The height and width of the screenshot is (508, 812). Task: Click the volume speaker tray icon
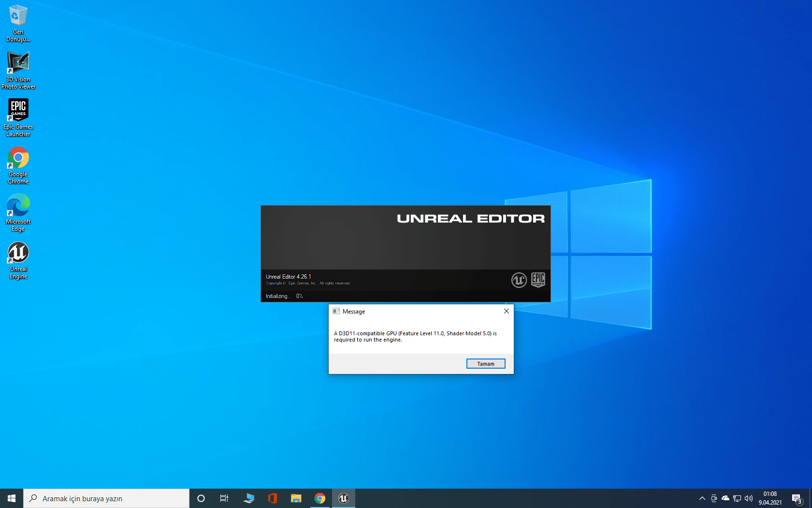click(x=749, y=498)
